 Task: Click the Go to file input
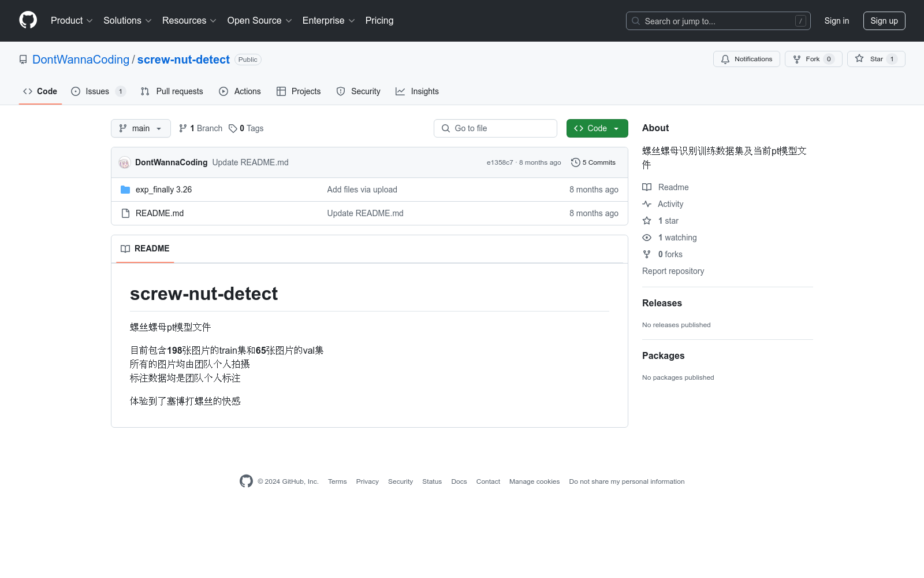(x=495, y=128)
